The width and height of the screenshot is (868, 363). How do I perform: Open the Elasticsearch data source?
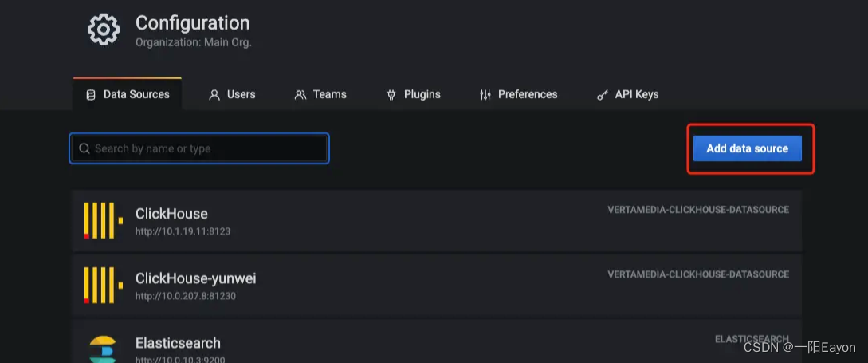click(x=437, y=341)
